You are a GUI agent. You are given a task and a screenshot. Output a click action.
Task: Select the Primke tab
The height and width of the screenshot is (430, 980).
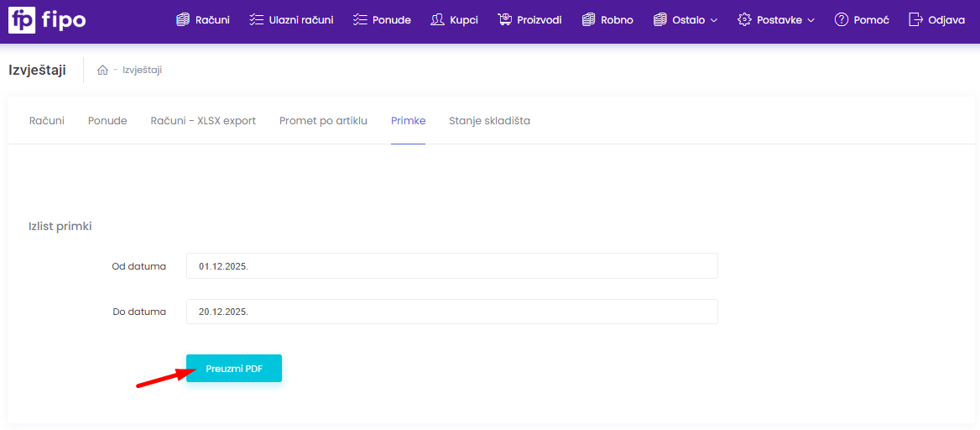tap(408, 121)
